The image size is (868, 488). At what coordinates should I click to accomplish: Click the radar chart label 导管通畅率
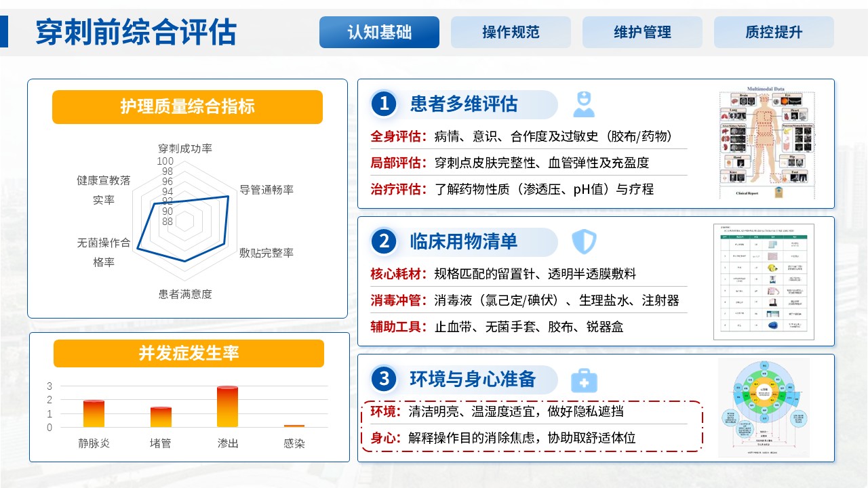click(x=267, y=190)
